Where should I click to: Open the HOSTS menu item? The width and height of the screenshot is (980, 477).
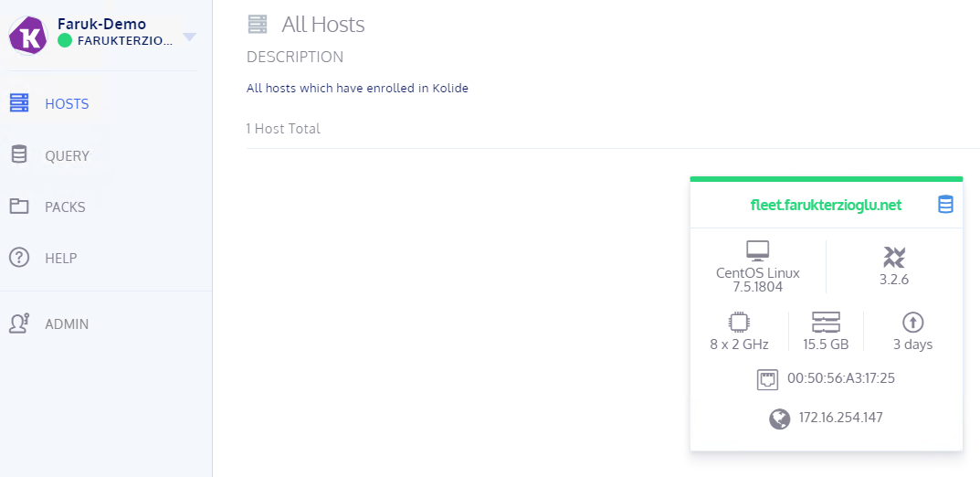[x=67, y=104]
